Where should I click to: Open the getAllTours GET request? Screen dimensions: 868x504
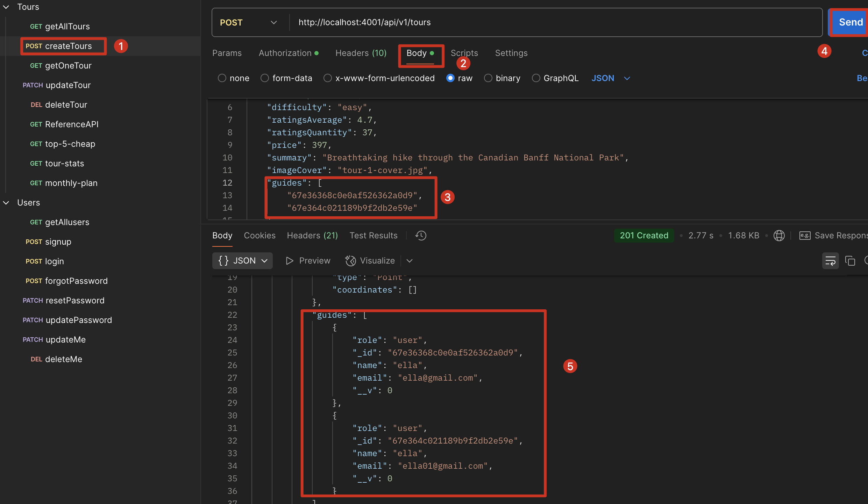[x=67, y=27]
